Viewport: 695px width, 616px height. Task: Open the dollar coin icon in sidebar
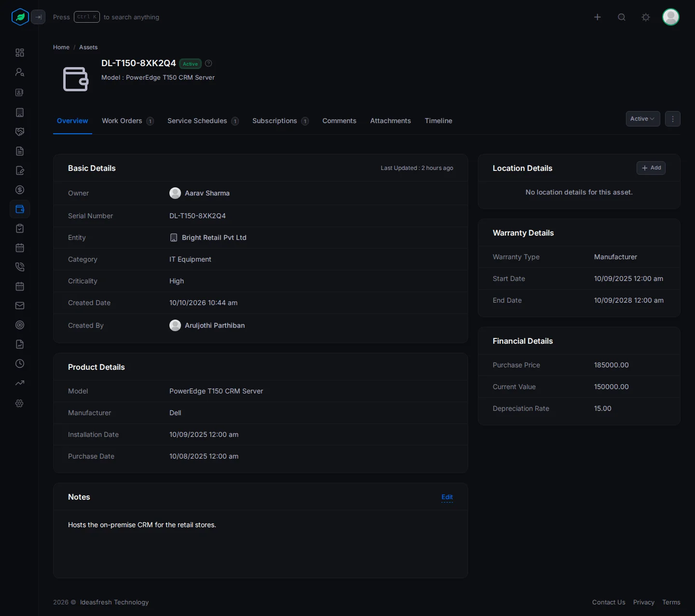pyautogui.click(x=20, y=190)
